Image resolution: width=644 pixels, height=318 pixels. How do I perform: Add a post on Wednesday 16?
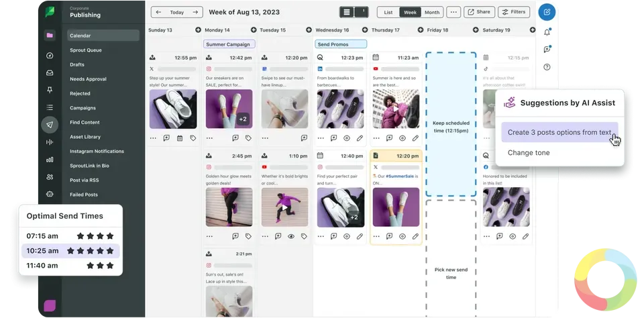click(365, 30)
